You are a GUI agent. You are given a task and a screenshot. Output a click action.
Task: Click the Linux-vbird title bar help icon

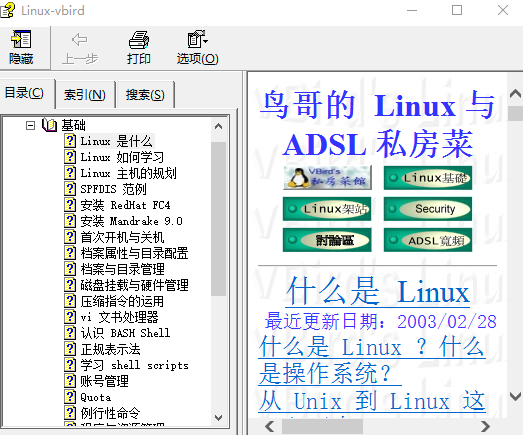click(7, 10)
